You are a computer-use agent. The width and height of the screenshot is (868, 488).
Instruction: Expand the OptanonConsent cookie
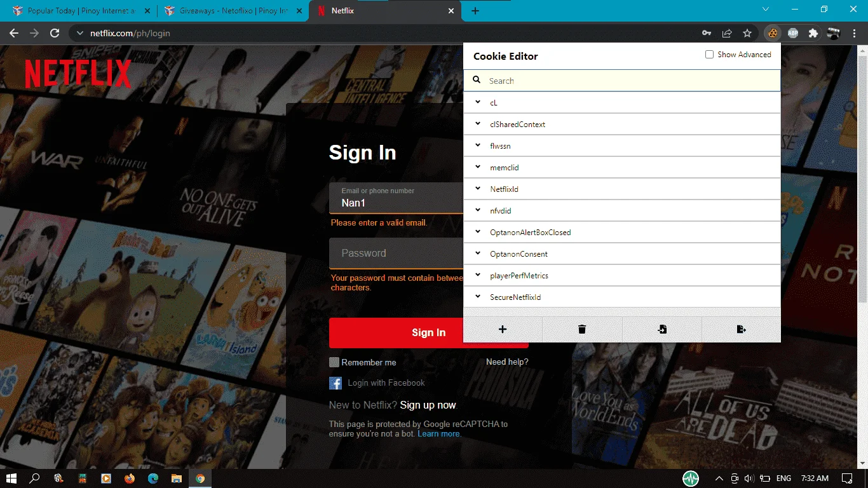(x=622, y=254)
